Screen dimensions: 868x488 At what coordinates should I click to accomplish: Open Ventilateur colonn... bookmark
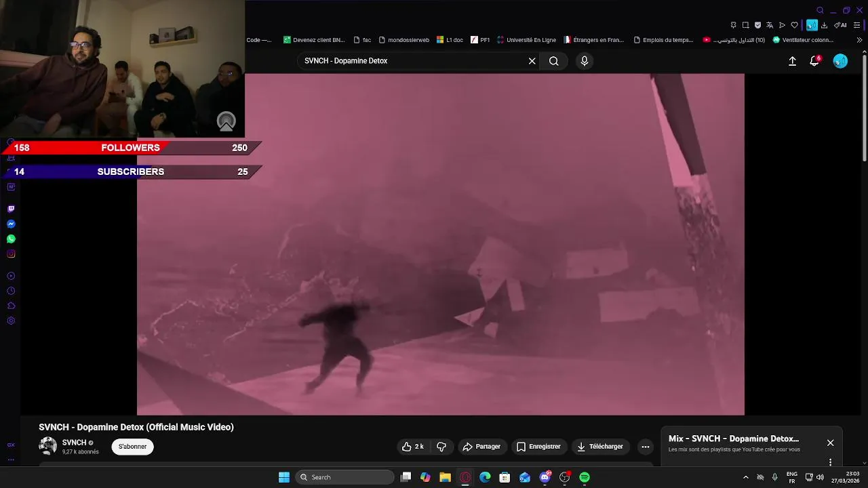coord(803,40)
